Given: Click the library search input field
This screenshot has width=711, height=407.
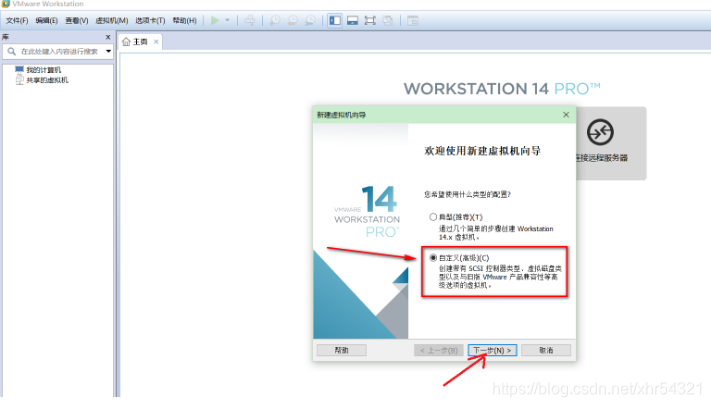Looking at the screenshot, I should click(59, 51).
